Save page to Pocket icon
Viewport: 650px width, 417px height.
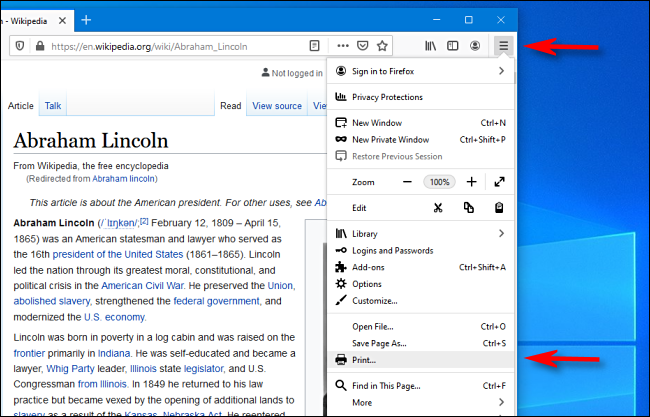[363, 46]
